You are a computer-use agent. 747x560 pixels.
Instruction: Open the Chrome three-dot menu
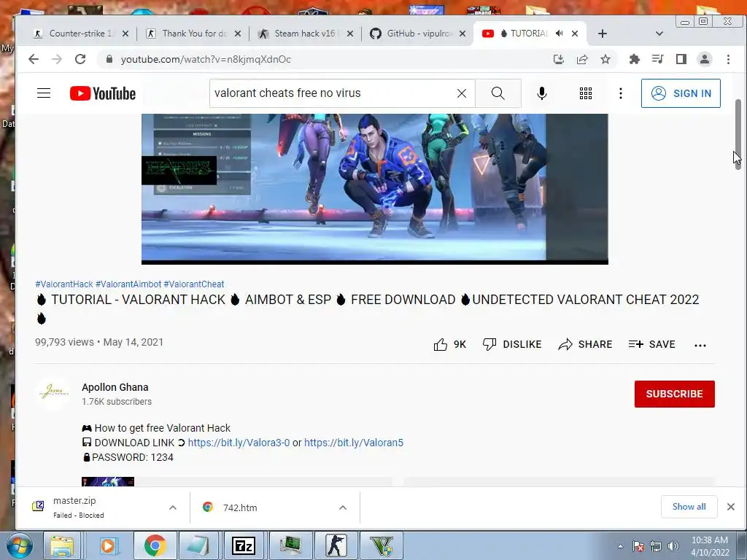tap(728, 59)
